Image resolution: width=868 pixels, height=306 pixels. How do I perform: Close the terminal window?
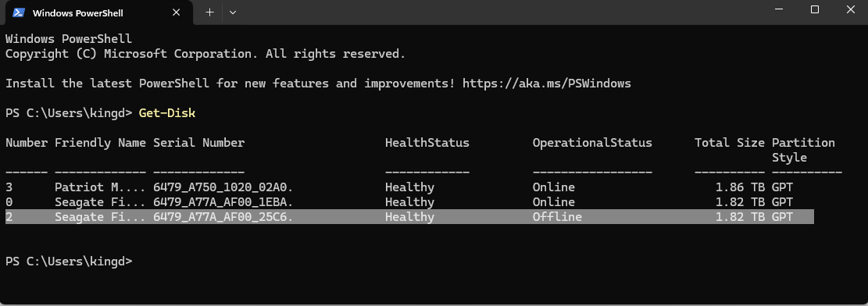click(x=850, y=9)
